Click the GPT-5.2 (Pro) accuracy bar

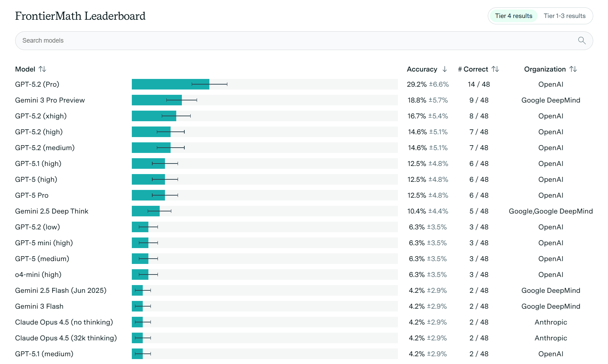tap(171, 84)
